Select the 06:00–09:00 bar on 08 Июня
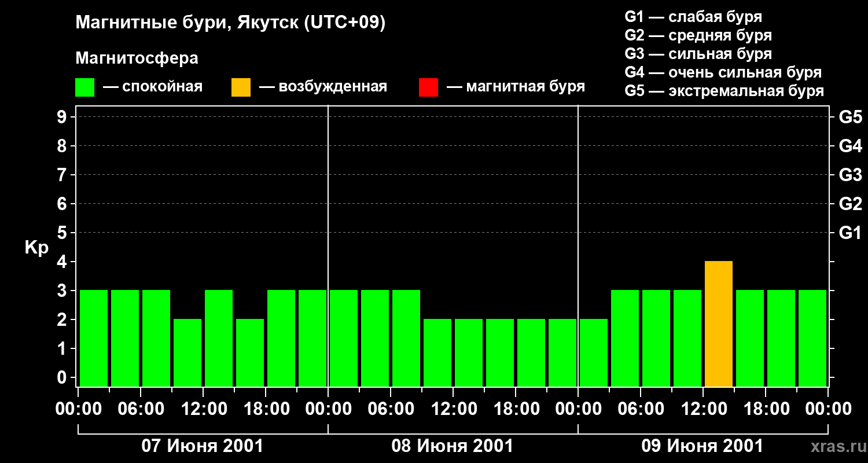868x463 pixels. 406,338
